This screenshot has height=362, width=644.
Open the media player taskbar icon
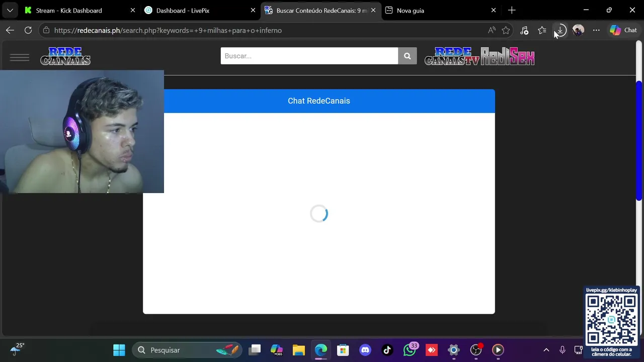pos(498,350)
